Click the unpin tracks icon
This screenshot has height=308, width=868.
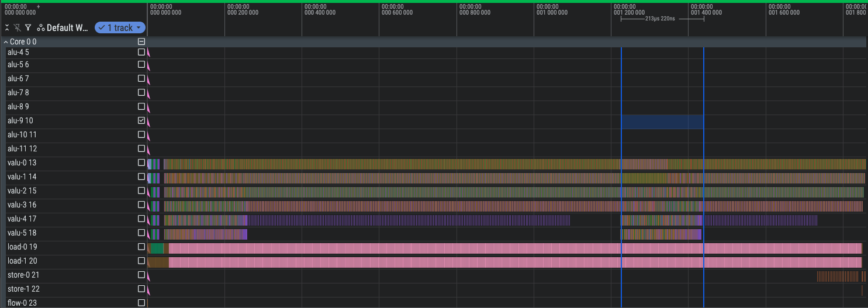point(17,27)
